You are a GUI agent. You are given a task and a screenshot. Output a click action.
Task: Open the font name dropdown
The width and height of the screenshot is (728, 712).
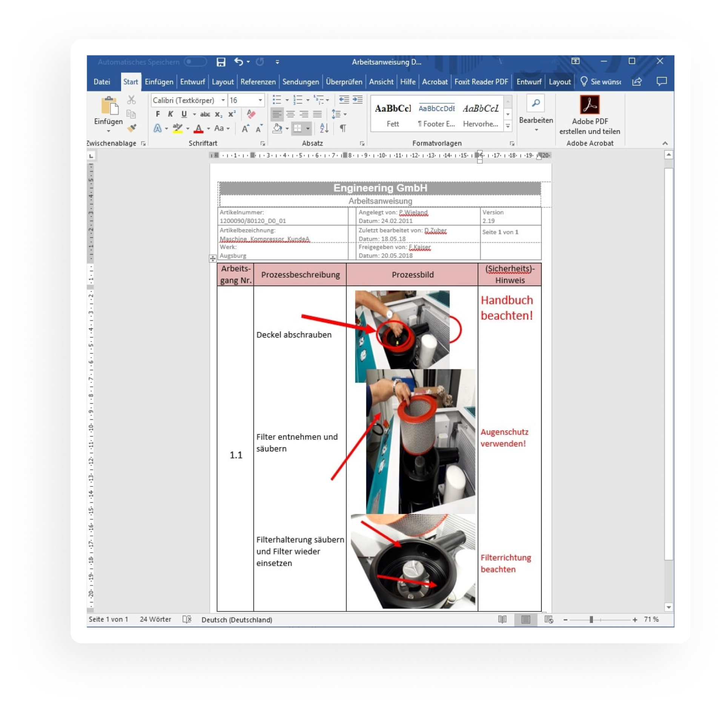click(223, 100)
